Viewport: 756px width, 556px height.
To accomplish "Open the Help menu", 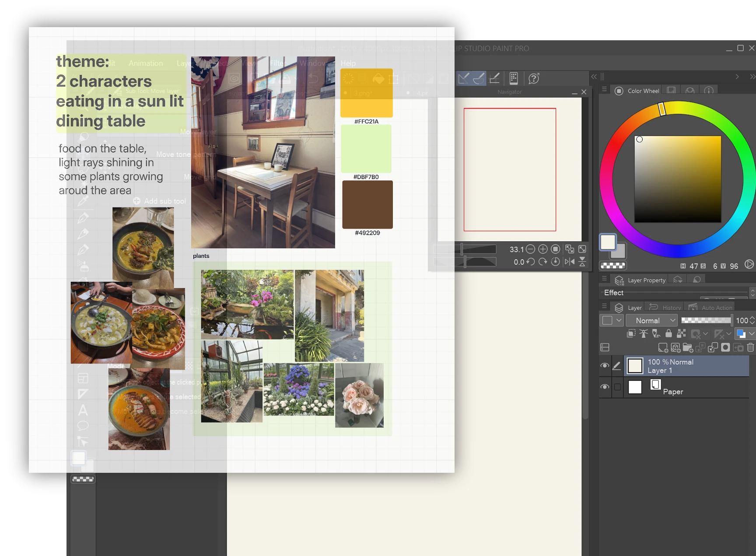I will [x=348, y=63].
